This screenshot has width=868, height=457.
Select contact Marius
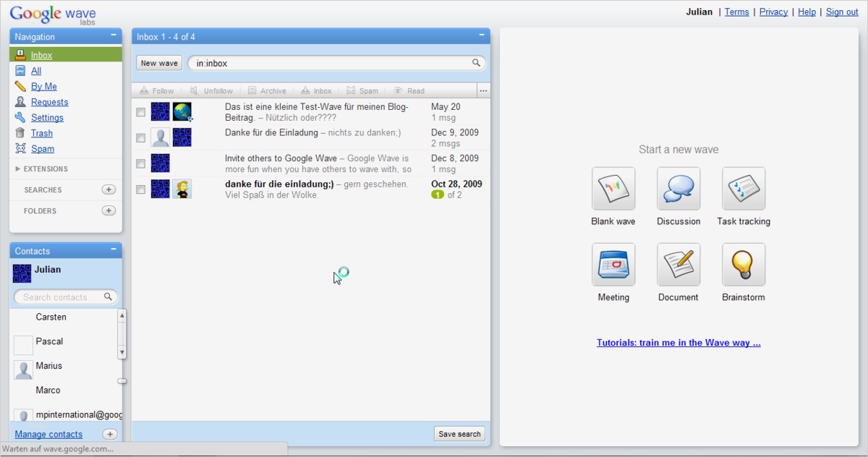tap(49, 366)
